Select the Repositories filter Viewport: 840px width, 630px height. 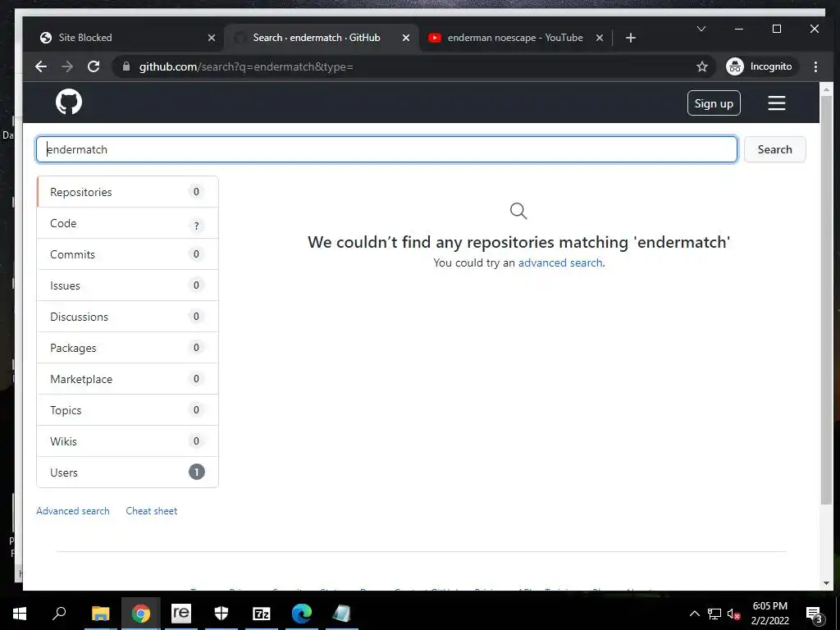(127, 192)
